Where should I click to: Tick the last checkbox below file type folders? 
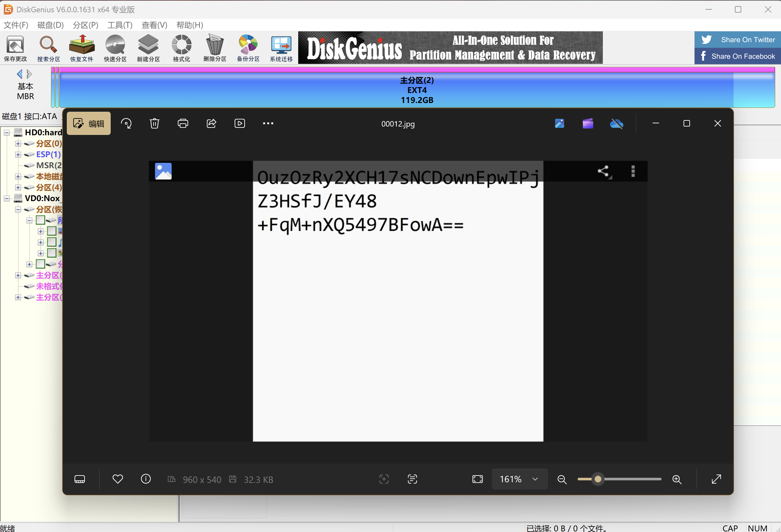[x=40, y=264]
